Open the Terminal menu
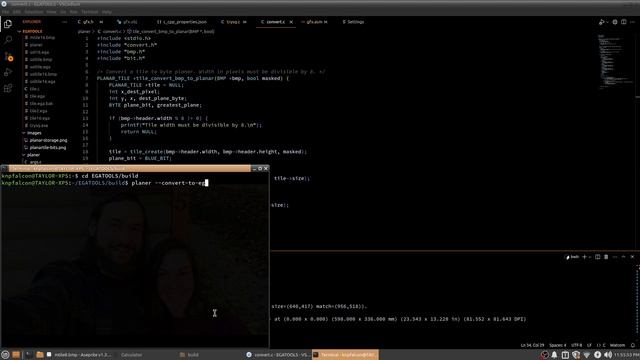This screenshot has height=360, width=640. [89, 12]
